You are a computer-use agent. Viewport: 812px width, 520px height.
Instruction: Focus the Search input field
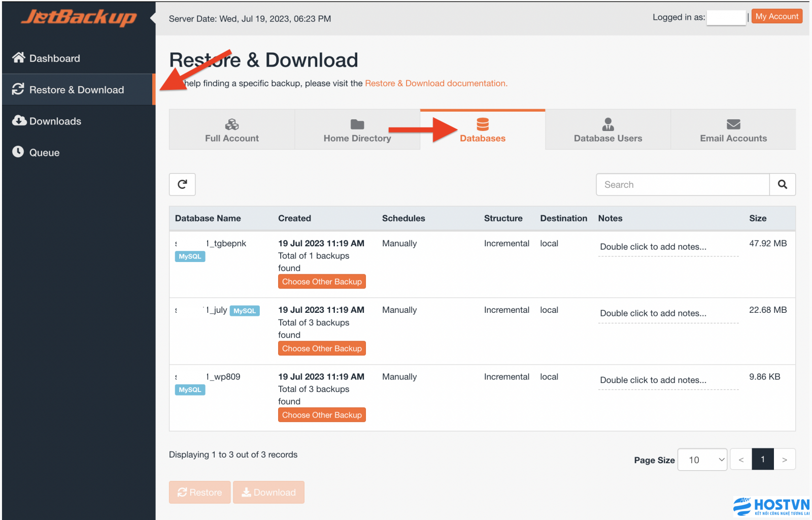(x=683, y=184)
